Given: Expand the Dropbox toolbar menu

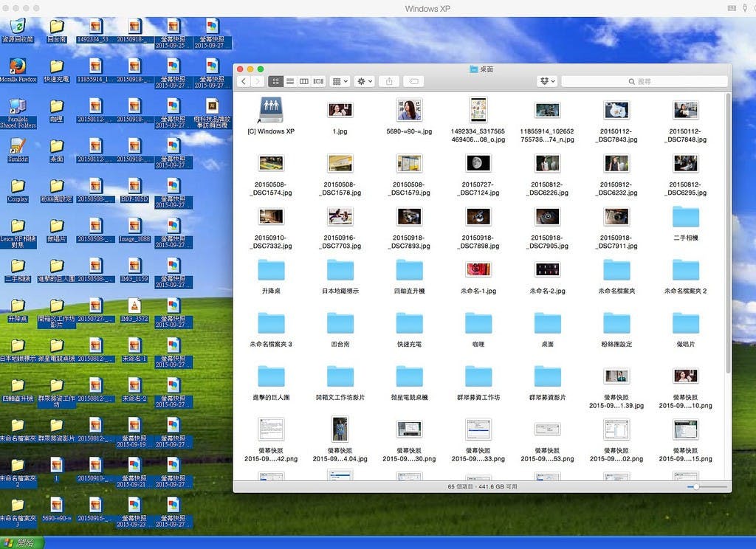Looking at the screenshot, I should point(547,81).
